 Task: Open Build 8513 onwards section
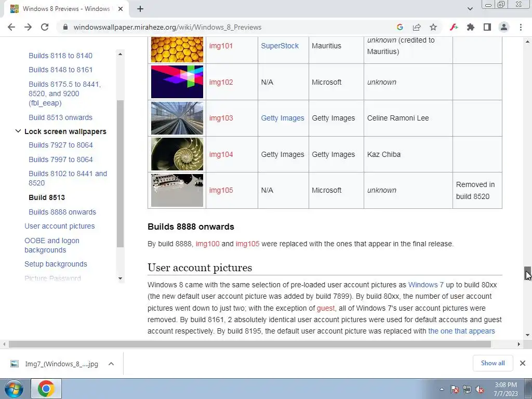tap(60, 117)
